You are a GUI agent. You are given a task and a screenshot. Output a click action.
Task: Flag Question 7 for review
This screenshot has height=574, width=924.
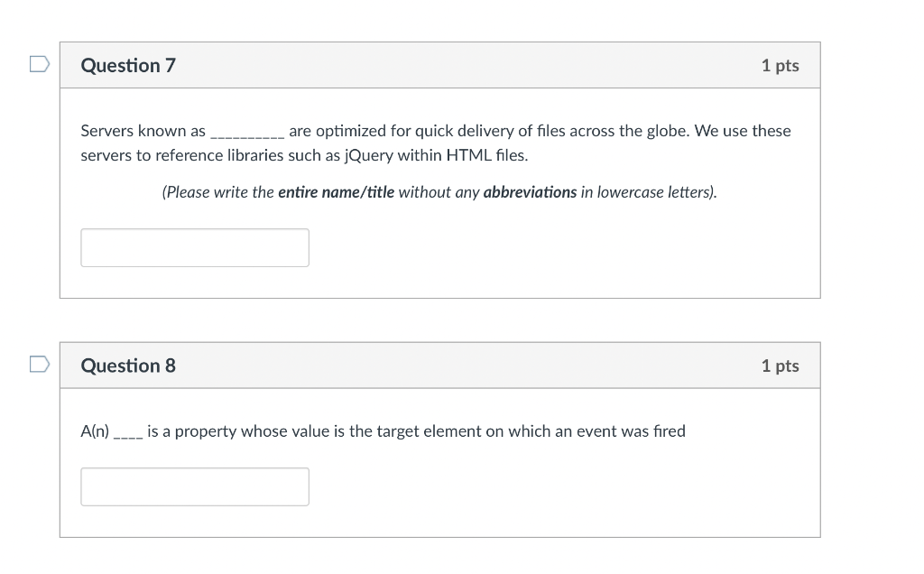(40, 64)
